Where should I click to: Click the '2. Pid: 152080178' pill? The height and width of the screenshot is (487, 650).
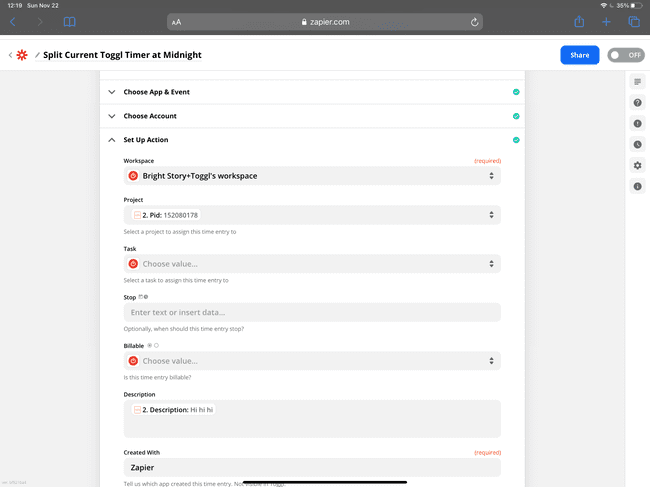click(166, 215)
